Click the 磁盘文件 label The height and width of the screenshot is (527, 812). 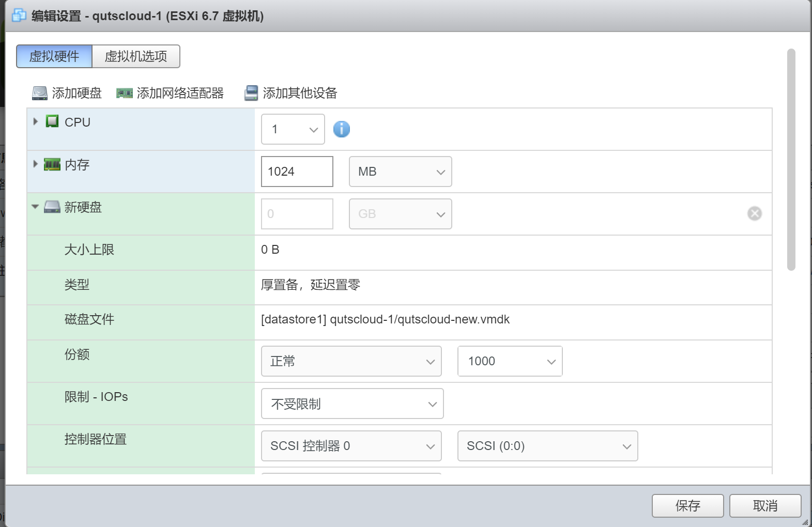pos(89,319)
